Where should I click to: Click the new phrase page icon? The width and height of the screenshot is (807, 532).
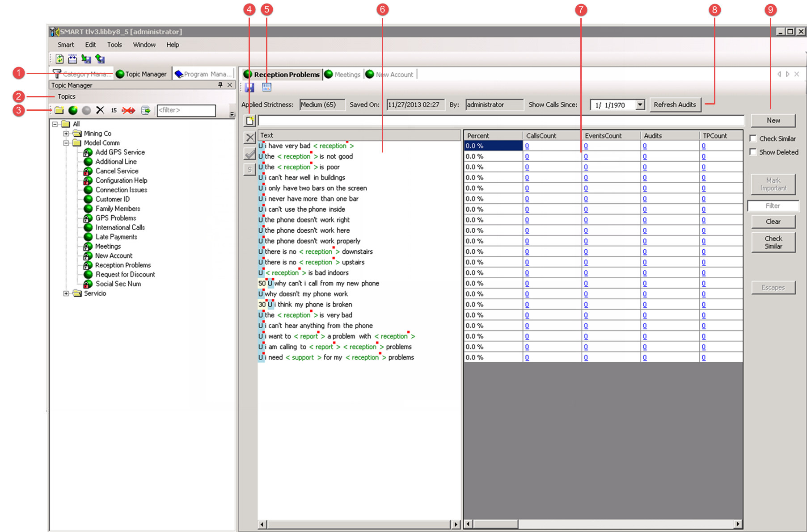pos(250,121)
